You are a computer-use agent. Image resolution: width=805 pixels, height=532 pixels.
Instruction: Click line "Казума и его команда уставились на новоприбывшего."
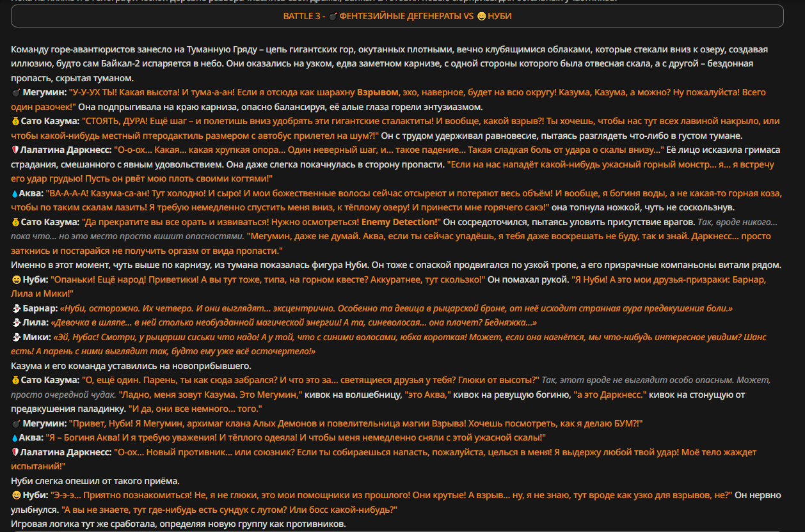[131, 366]
